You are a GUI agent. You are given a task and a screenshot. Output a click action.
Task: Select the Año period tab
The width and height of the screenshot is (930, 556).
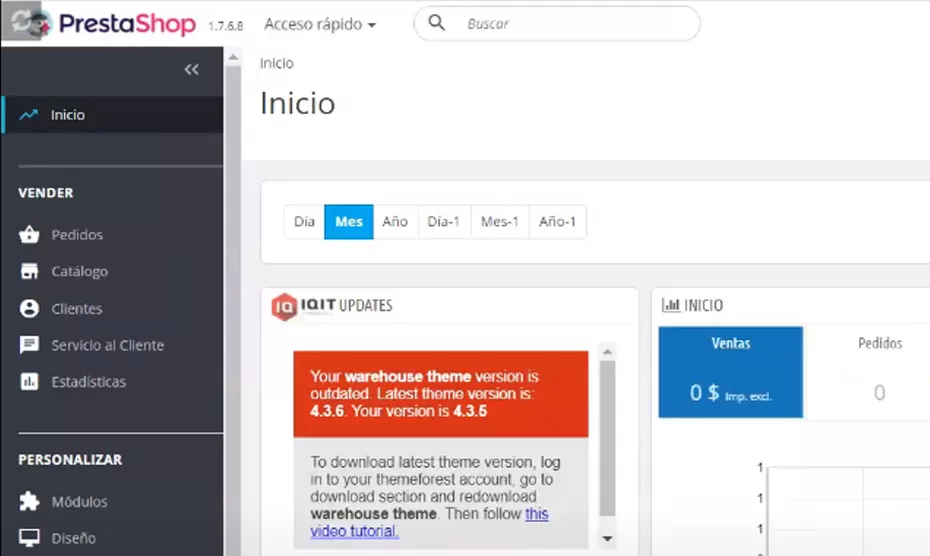click(395, 222)
